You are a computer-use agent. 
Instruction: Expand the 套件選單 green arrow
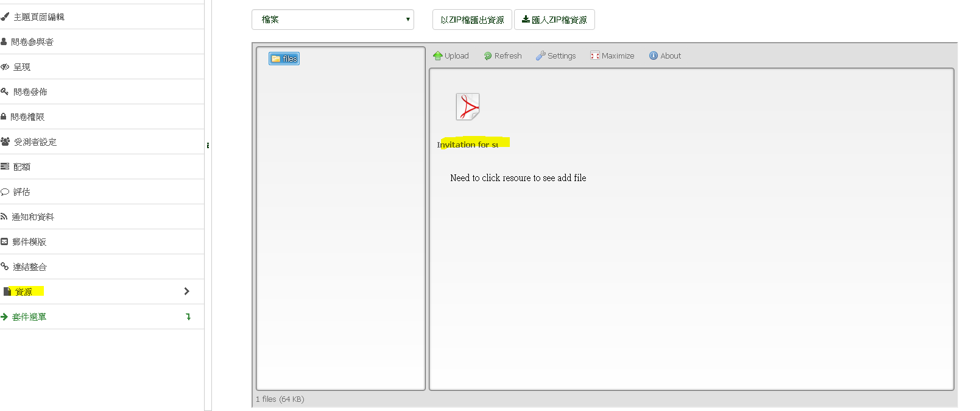[188, 317]
